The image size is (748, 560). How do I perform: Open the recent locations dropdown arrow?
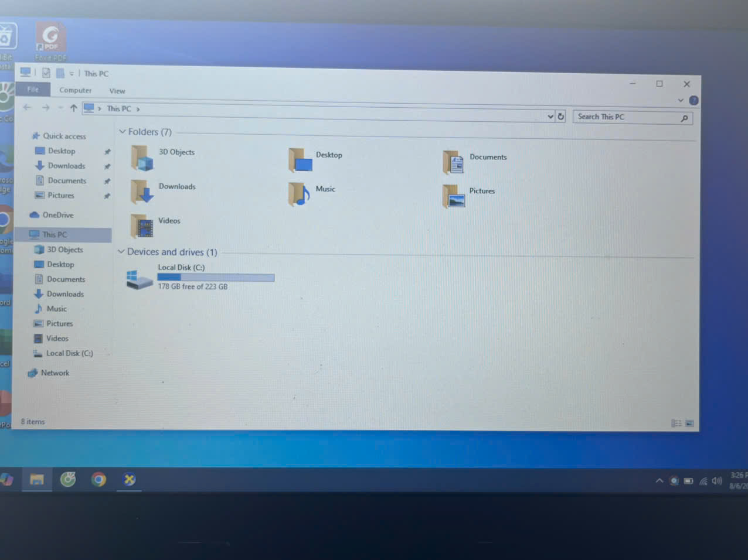[x=60, y=108]
